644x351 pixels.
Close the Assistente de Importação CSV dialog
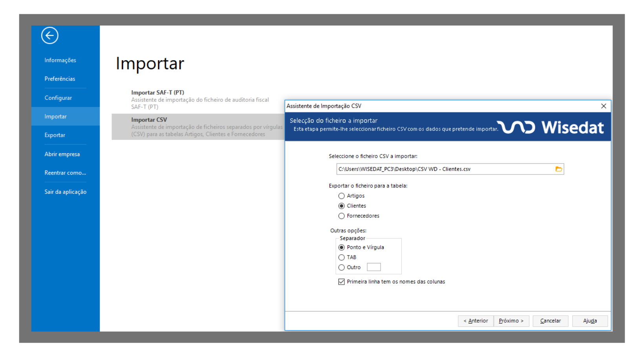pos(604,106)
